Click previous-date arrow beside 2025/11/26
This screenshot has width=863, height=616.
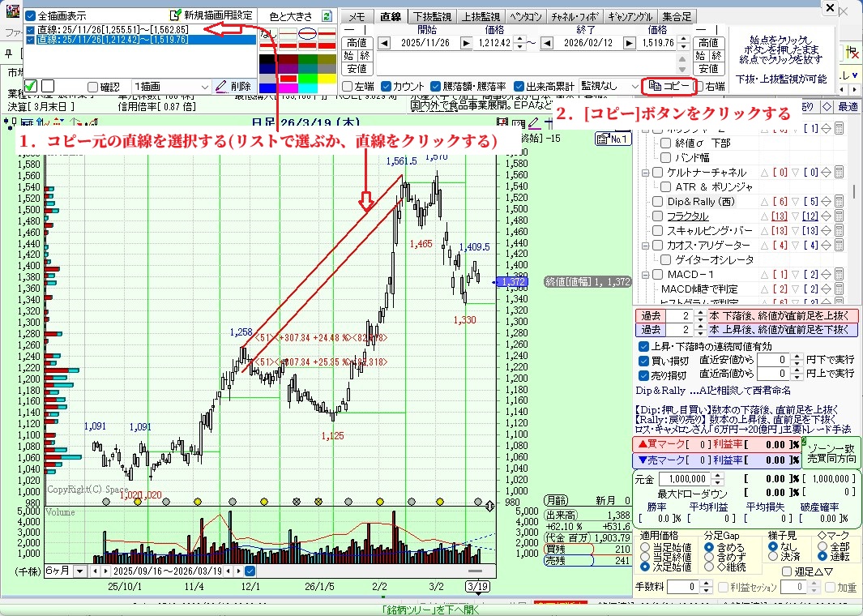[384, 43]
